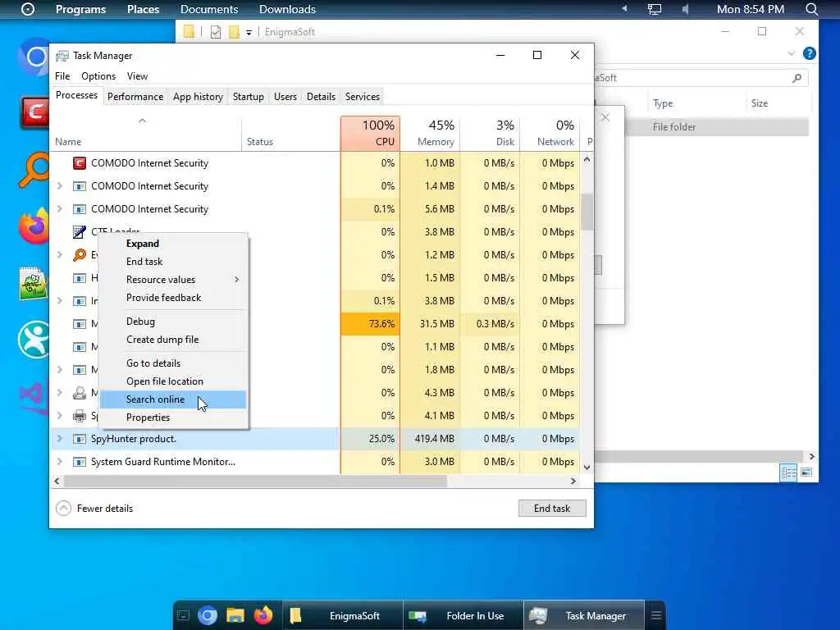Screen dimensions: 840x630
Task: Switch to details view in EnigmaSoft window
Action: 788,472
